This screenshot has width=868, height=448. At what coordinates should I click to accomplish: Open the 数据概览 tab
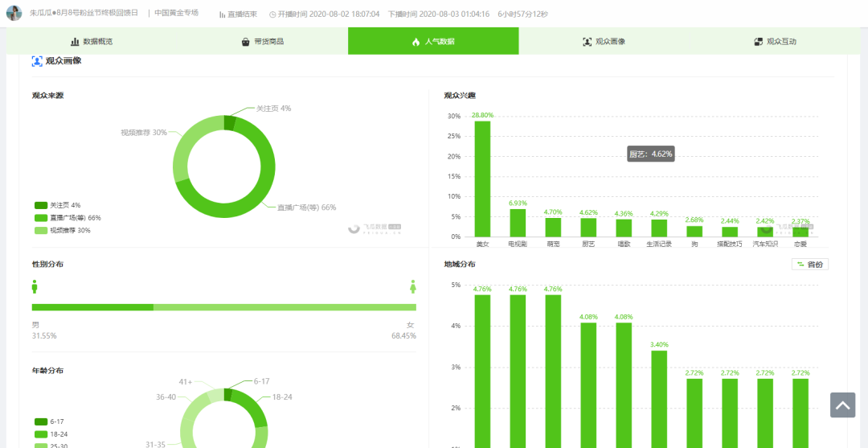coord(92,42)
